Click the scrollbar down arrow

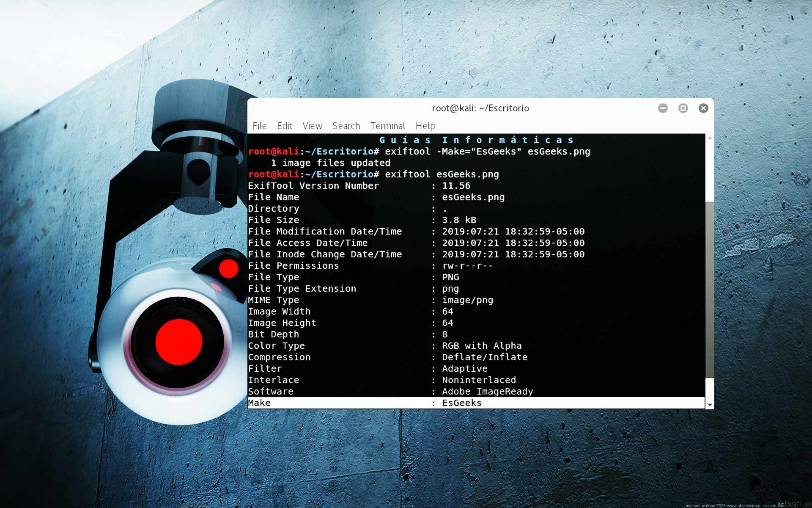point(710,405)
